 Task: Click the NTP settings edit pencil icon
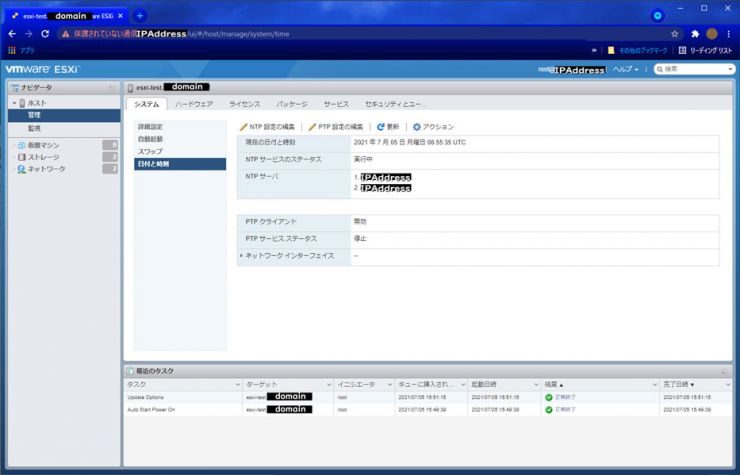tap(244, 127)
